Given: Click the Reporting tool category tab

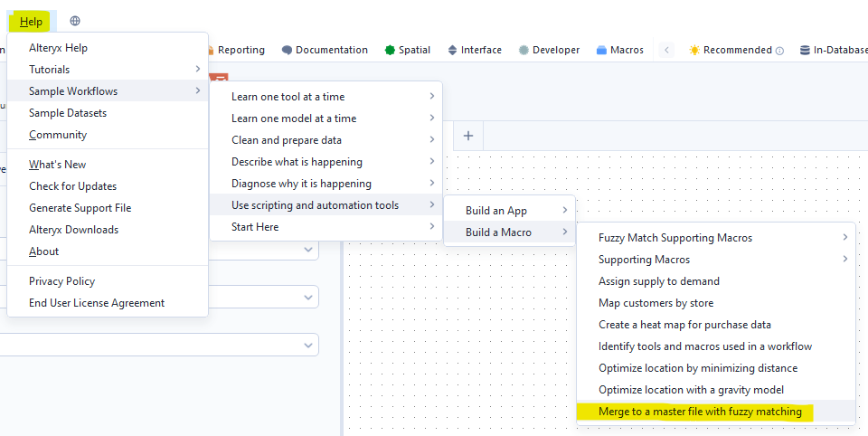Looking at the screenshot, I should [x=241, y=51].
